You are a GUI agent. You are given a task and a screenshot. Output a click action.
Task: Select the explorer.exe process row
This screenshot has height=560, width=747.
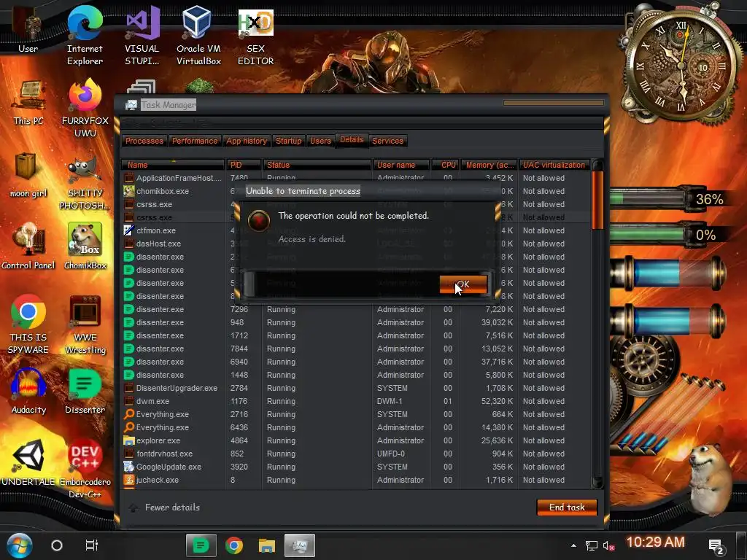[356, 441]
